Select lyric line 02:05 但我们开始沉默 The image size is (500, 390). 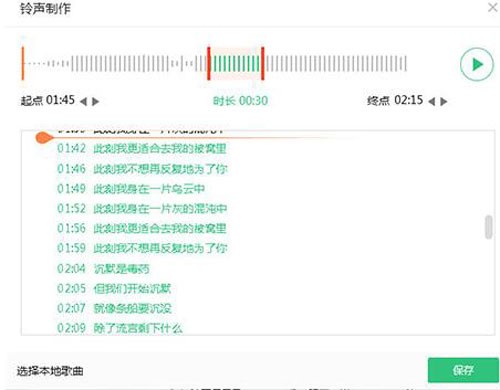[114, 288]
